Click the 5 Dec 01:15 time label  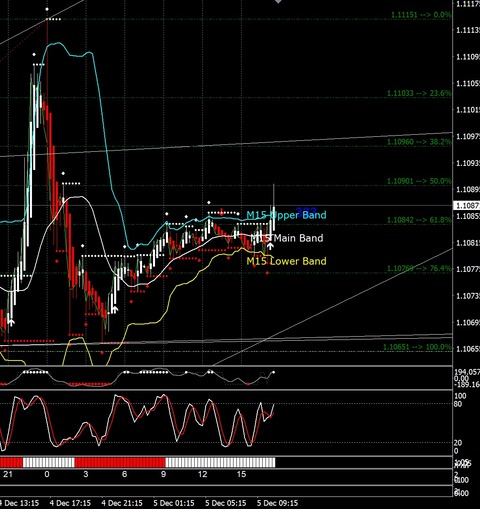174,503
